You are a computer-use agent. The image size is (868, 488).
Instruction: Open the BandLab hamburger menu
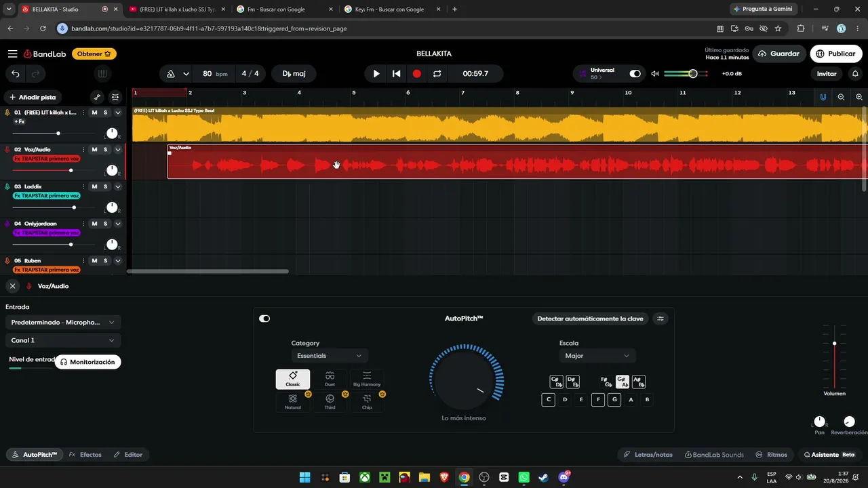[13, 54]
